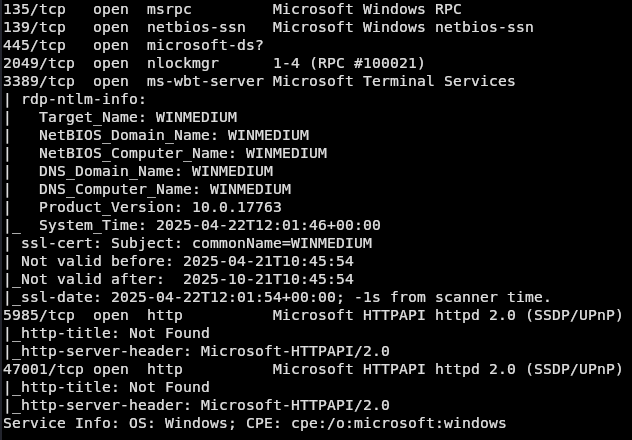Viewport: 632px width, 440px height.
Task: Click the ssl-date scanner time line
Action: click(286, 297)
